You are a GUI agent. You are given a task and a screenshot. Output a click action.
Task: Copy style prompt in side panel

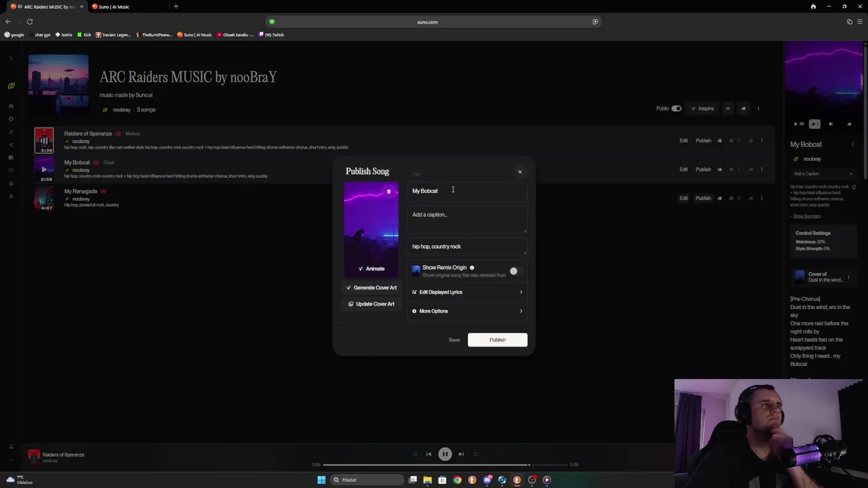point(854,187)
